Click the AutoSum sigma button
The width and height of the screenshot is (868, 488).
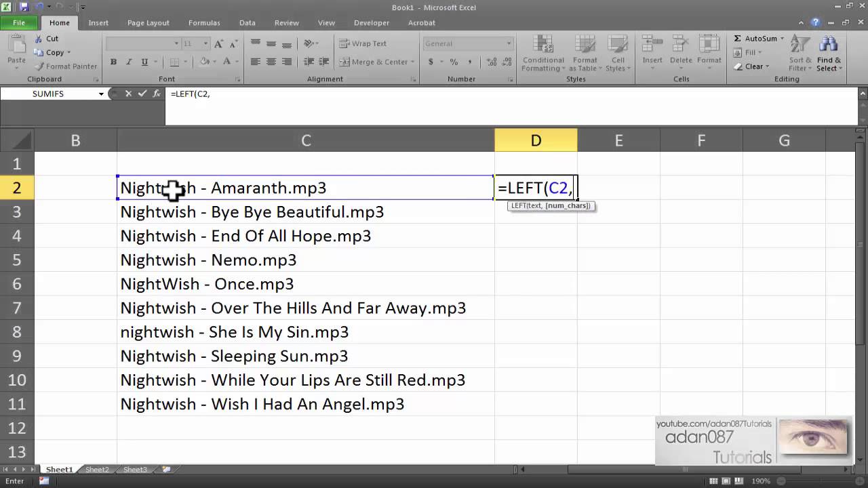coord(755,39)
